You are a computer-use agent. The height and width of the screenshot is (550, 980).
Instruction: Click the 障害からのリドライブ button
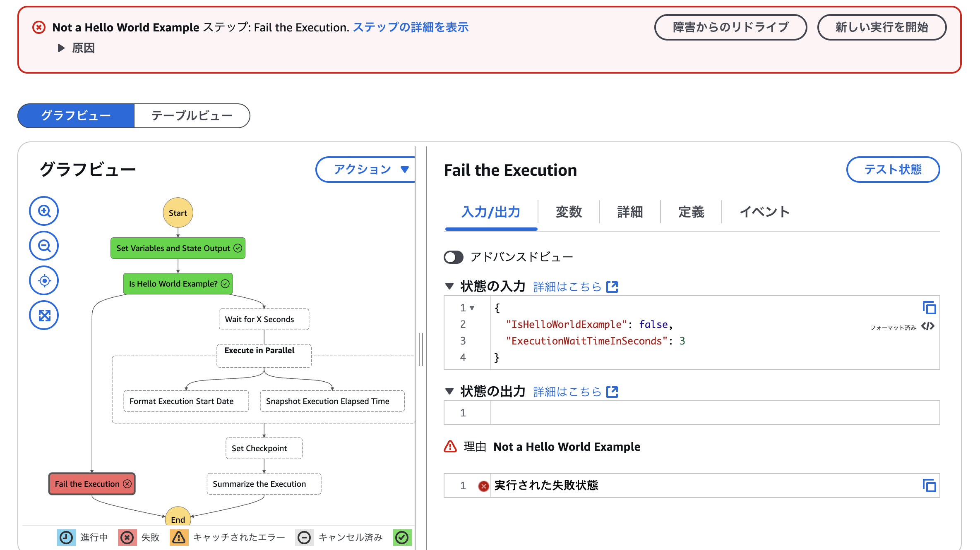pos(730,27)
